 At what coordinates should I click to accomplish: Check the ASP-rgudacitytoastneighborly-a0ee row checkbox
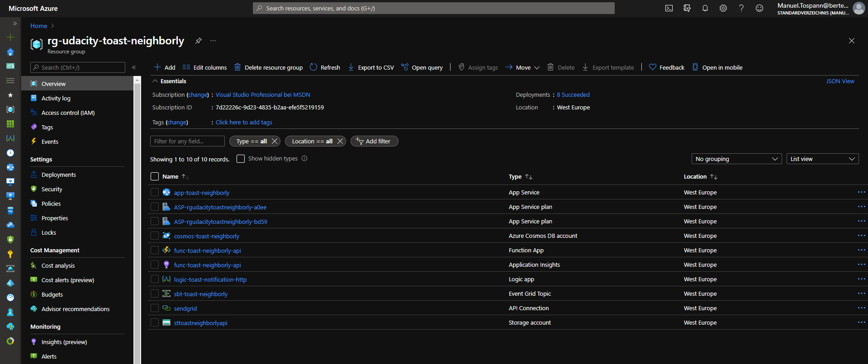(155, 207)
